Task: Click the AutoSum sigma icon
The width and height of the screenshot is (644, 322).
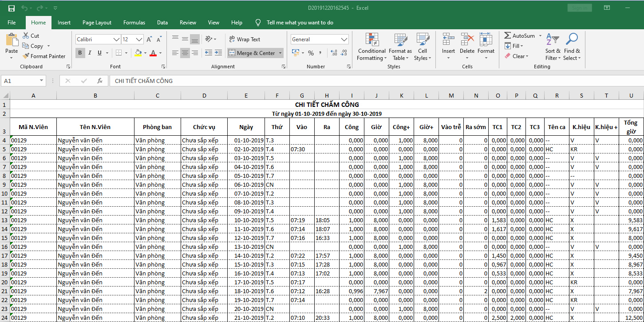Action: [508, 36]
